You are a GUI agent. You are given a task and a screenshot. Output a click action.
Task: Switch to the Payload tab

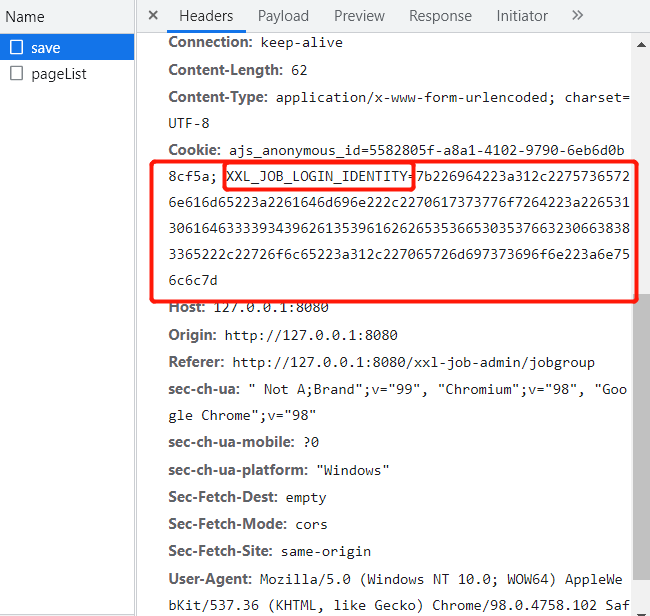(x=283, y=16)
